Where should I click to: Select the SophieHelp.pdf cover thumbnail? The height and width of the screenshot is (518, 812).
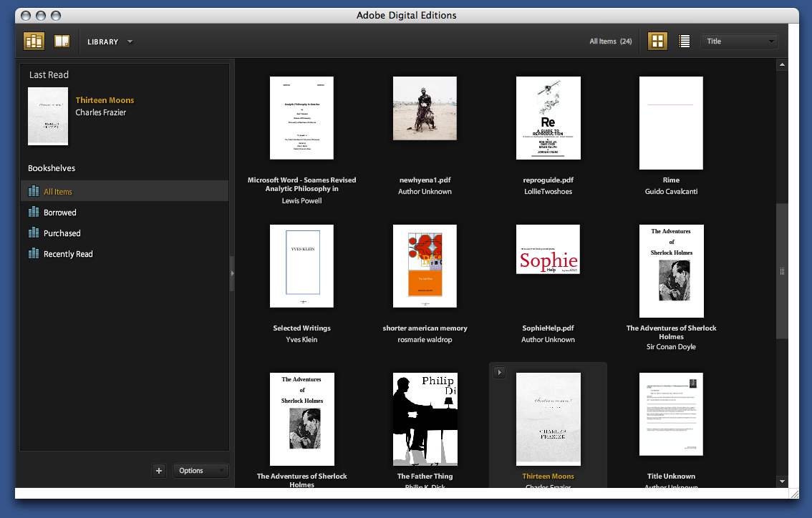click(x=548, y=250)
